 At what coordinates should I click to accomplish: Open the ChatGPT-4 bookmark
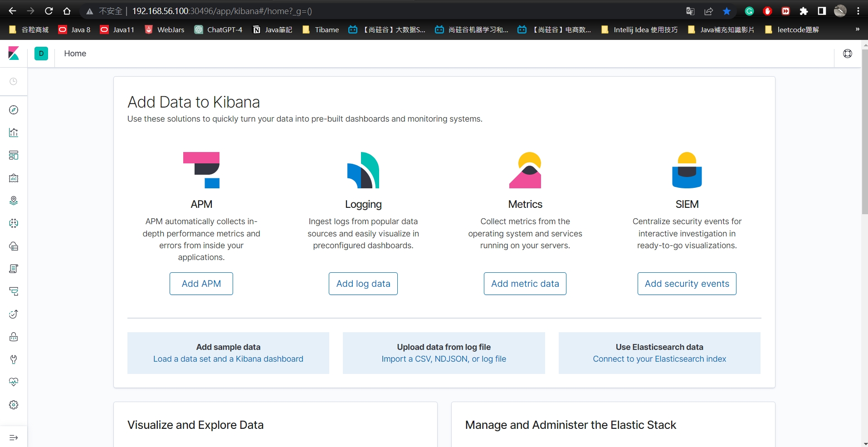[219, 29]
